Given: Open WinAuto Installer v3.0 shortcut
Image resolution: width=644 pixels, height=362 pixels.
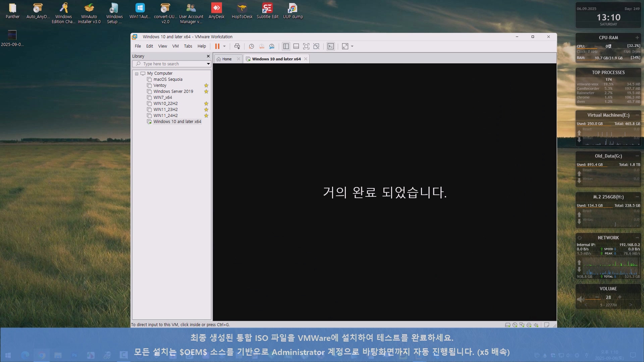Looking at the screenshot, I should (89, 13).
